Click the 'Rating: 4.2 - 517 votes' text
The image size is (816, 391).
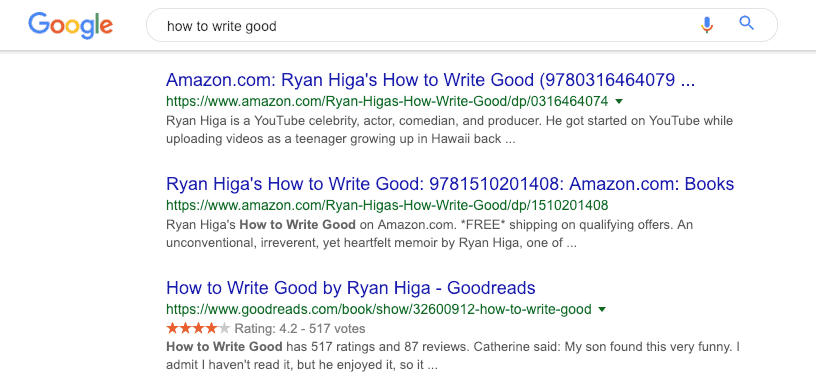300,329
